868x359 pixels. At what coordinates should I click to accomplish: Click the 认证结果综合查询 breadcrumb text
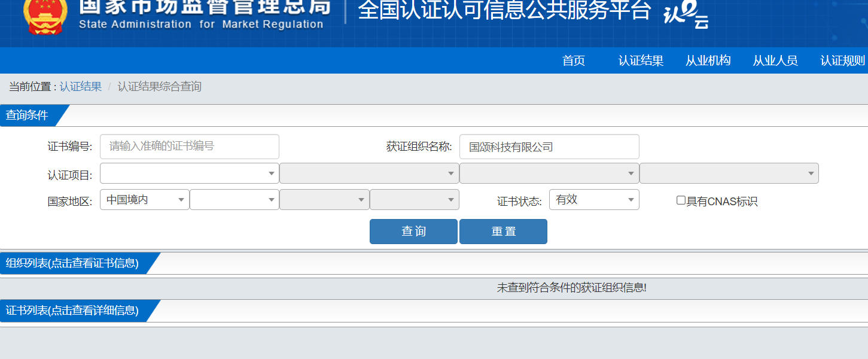click(160, 86)
